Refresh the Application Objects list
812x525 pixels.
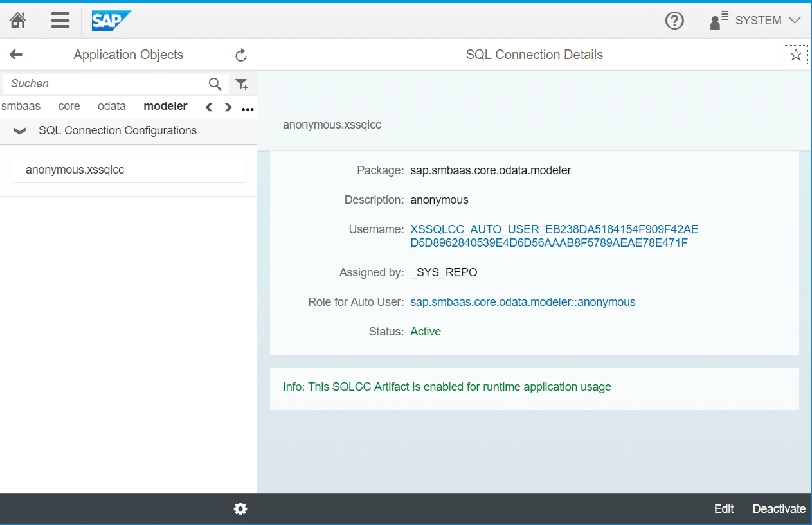click(x=241, y=55)
